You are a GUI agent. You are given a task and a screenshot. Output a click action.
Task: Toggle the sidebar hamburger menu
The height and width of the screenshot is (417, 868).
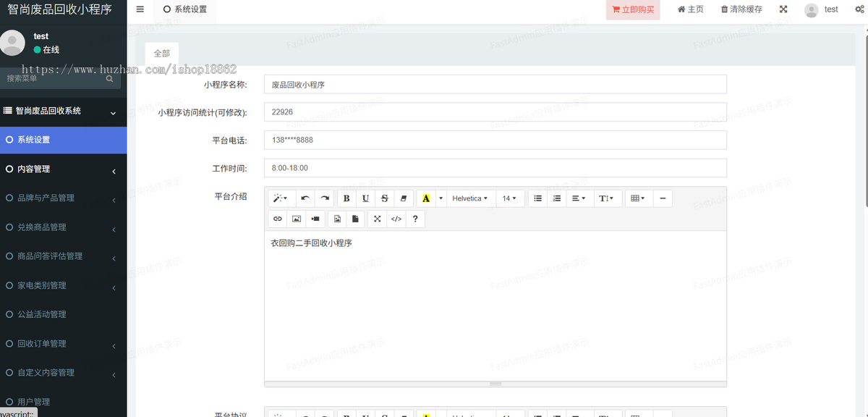click(x=140, y=9)
